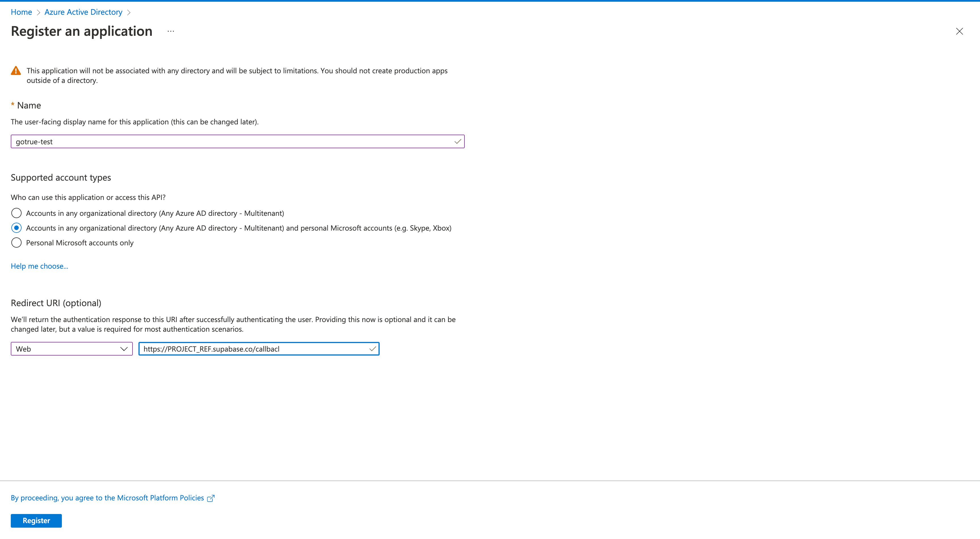Image resolution: width=980 pixels, height=539 pixels.
Task: Select the Multitenant accounts only radio button
Action: 16,213
